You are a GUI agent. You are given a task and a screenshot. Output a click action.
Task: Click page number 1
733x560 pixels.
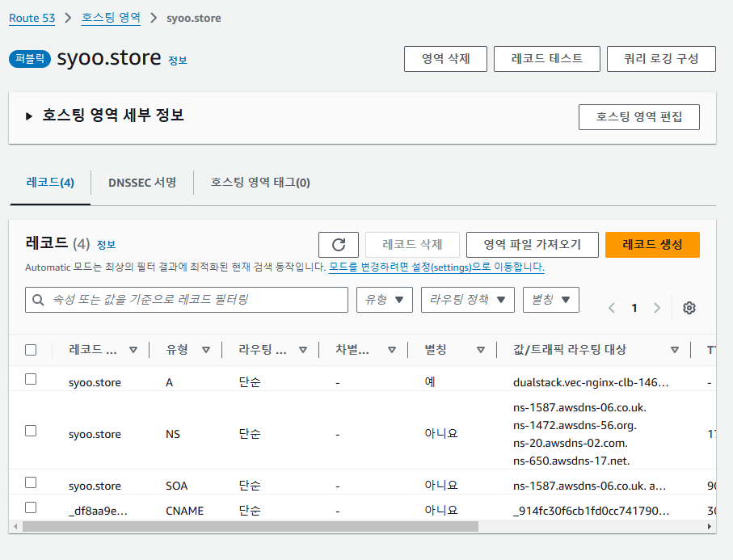(x=634, y=308)
